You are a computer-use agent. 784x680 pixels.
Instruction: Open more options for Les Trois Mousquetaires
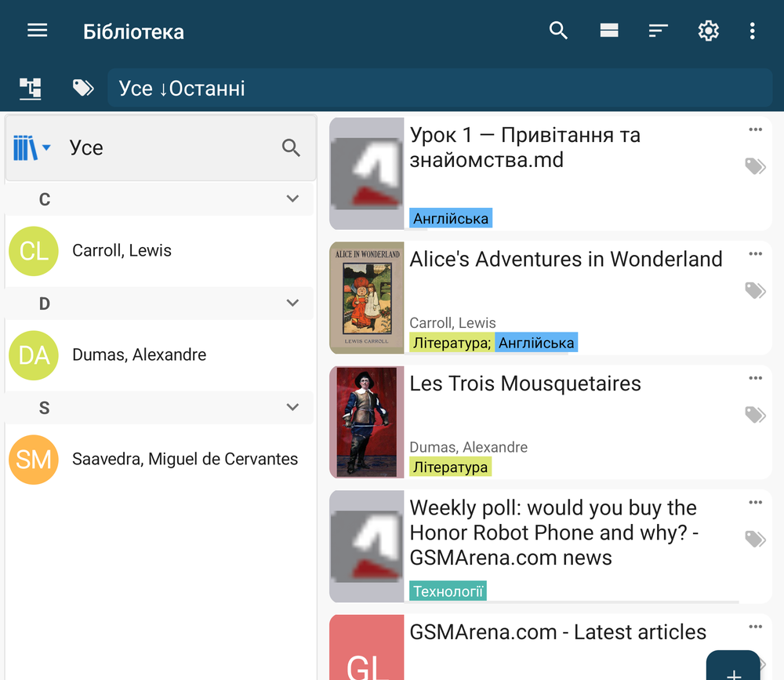pos(756,378)
